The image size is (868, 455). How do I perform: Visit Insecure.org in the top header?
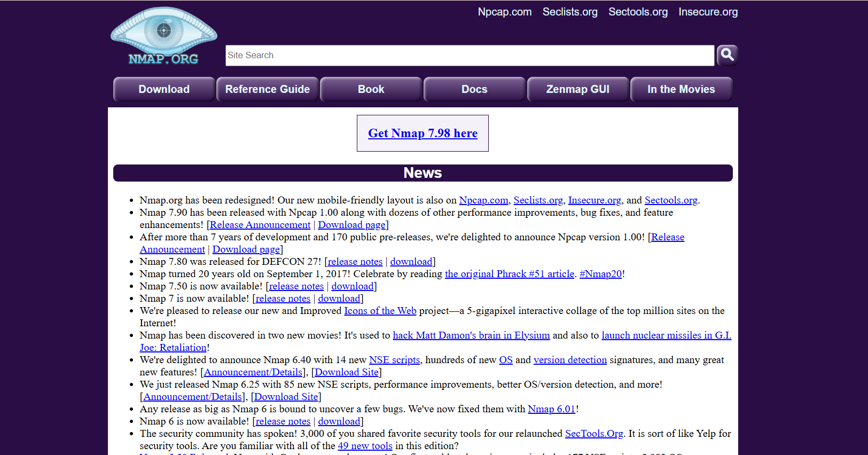[708, 12]
